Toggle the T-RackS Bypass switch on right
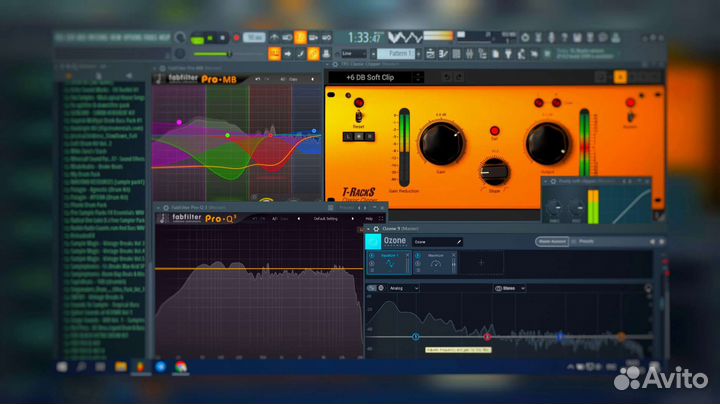Viewport: 720px width, 404px height. pos(629,112)
